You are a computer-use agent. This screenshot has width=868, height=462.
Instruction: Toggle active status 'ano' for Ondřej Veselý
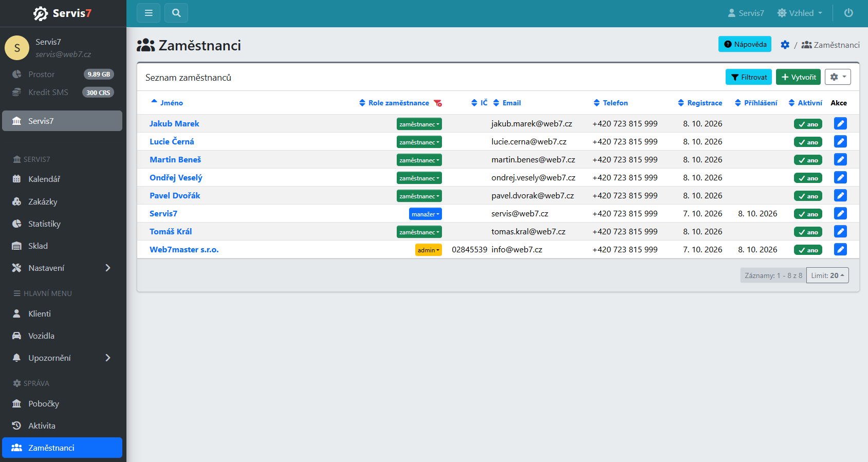808,178
